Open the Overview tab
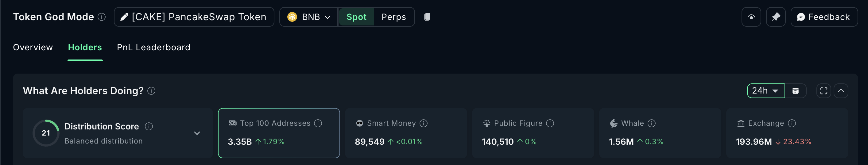 [x=33, y=48]
